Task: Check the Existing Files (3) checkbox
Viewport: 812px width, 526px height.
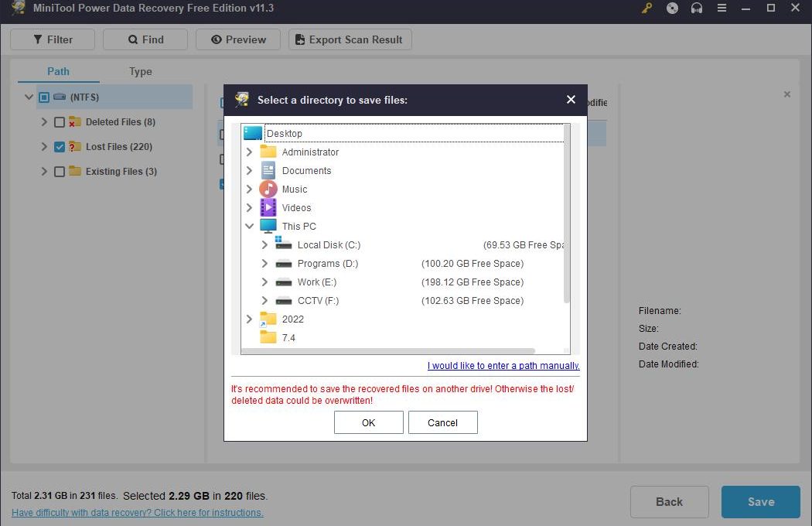Action: (x=60, y=172)
